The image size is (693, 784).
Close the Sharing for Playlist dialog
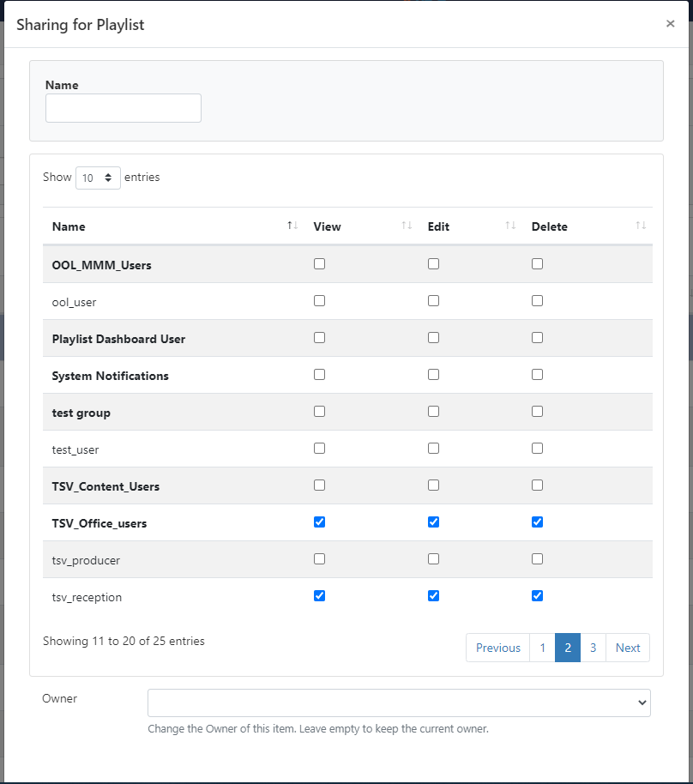(670, 23)
